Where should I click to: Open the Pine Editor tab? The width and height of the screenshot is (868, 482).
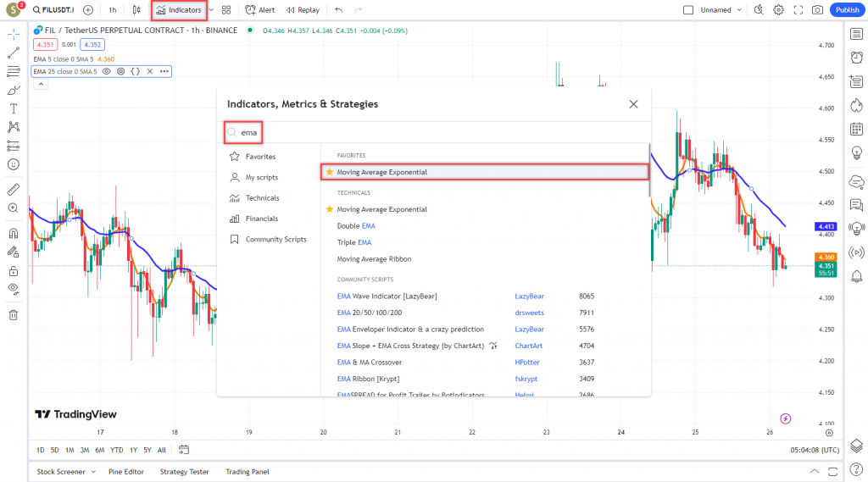126,472
